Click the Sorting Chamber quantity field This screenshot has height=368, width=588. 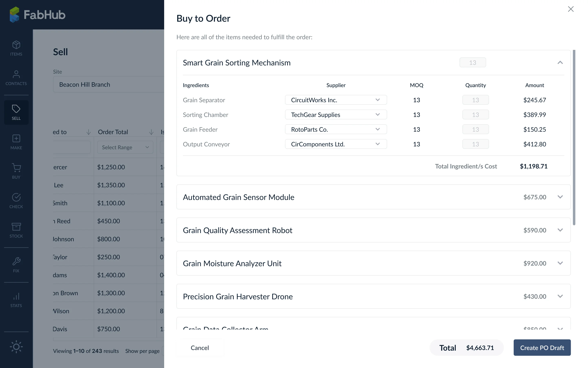coord(476,115)
